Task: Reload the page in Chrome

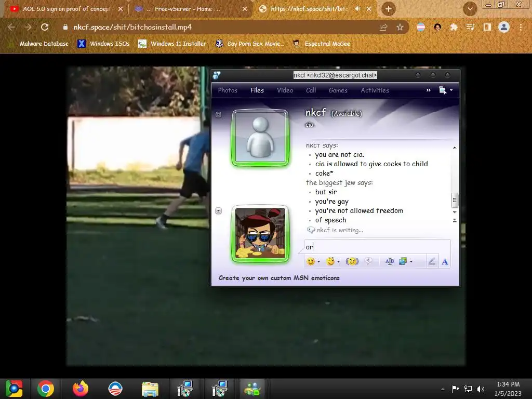Action: click(x=45, y=27)
